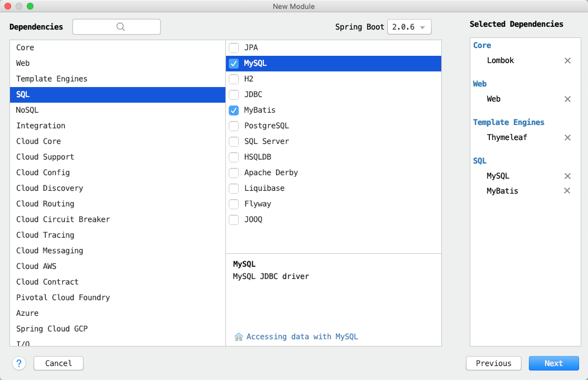Image resolution: width=588 pixels, height=380 pixels.
Task: Select the Cloud Core category
Action: 118,141
